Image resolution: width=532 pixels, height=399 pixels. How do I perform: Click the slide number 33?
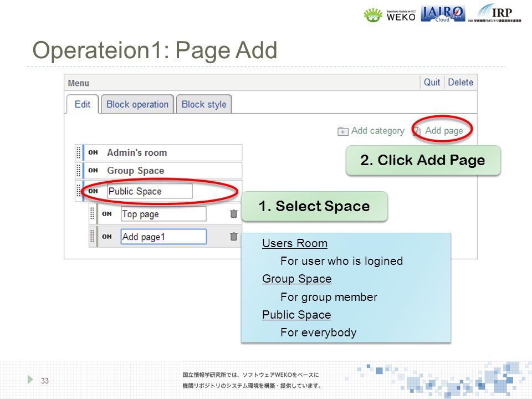coord(45,381)
